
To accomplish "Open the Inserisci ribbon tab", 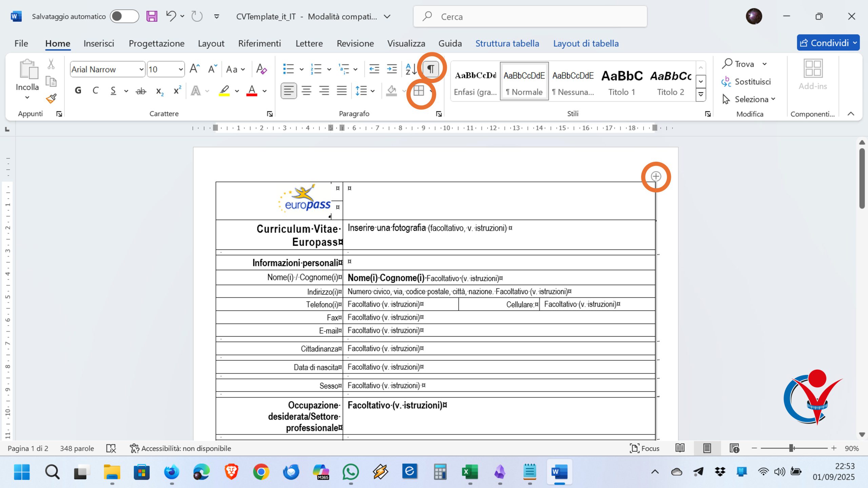I will (x=99, y=43).
